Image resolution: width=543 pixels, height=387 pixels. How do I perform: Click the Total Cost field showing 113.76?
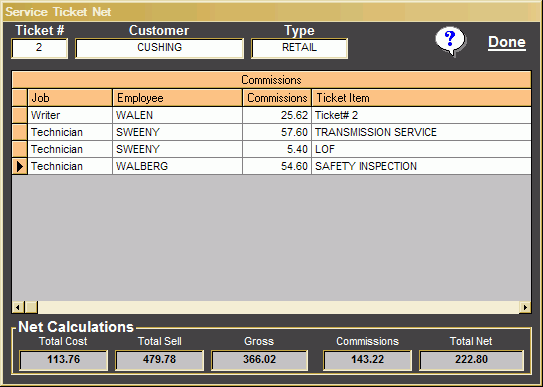(x=64, y=360)
